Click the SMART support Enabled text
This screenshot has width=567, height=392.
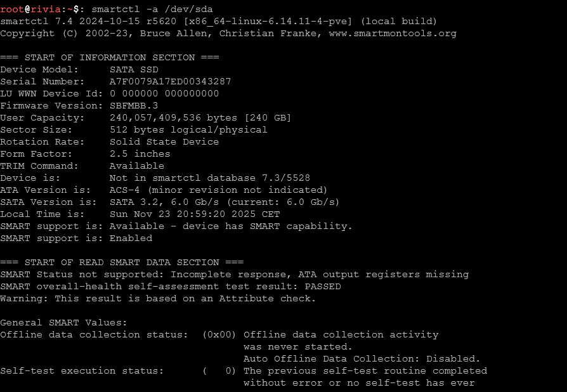click(x=131, y=238)
